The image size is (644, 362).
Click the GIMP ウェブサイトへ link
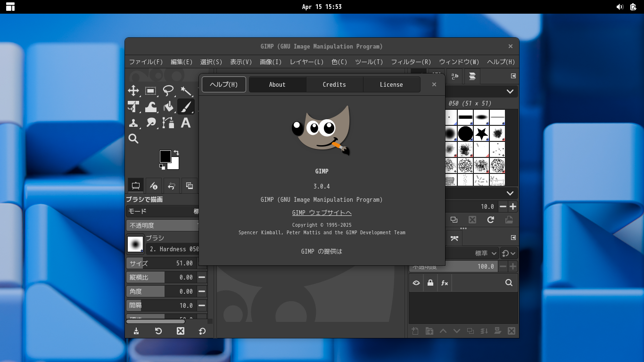(x=322, y=213)
